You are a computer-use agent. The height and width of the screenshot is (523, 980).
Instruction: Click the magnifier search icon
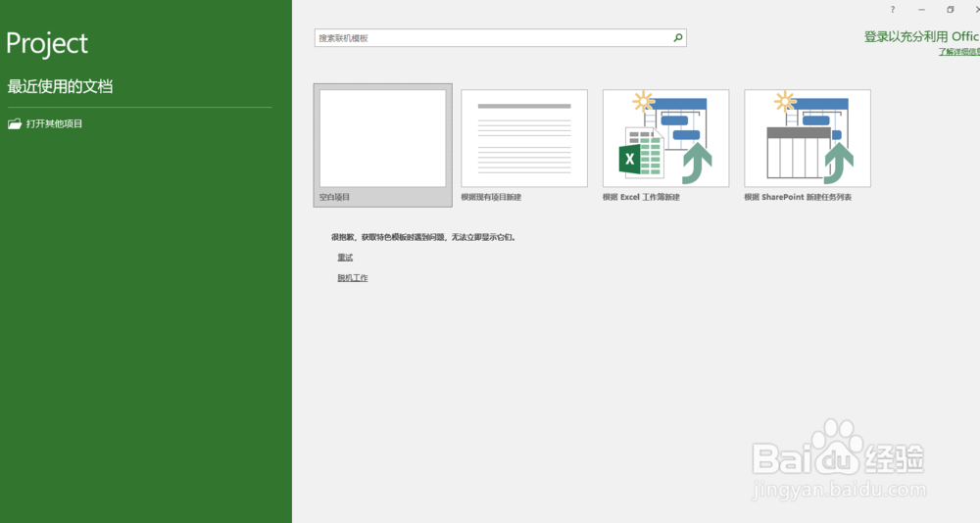[678, 38]
